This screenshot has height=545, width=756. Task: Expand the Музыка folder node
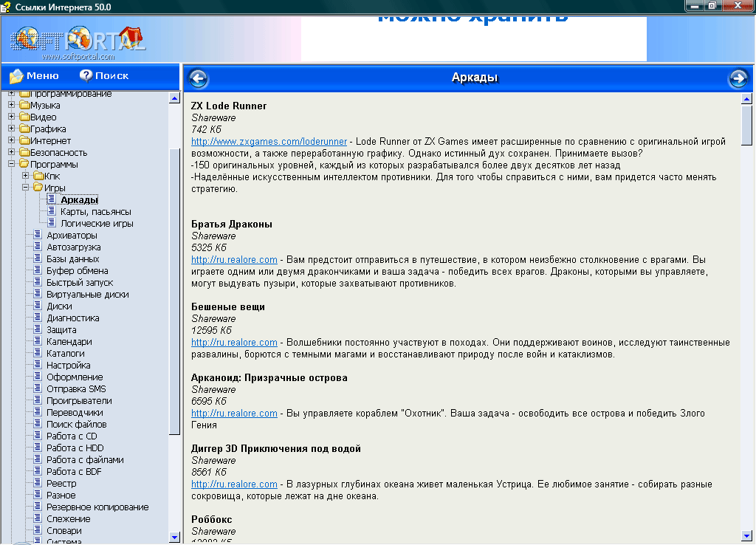pyautogui.click(x=12, y=105)
